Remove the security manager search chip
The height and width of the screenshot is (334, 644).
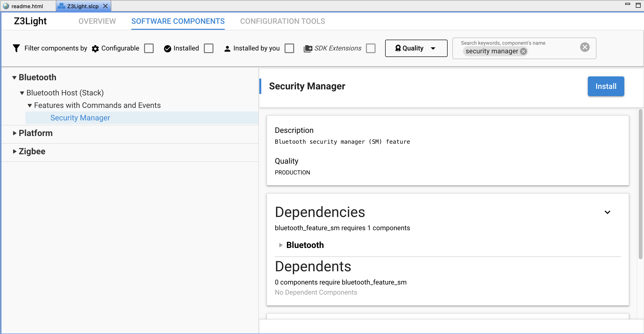[x=523, y=51]
